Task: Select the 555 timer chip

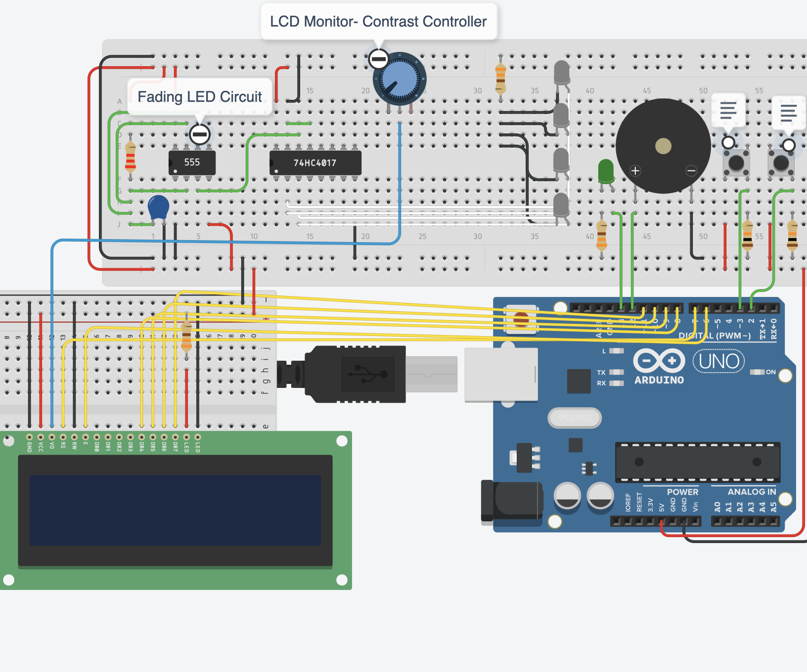Action: [192, 163]
